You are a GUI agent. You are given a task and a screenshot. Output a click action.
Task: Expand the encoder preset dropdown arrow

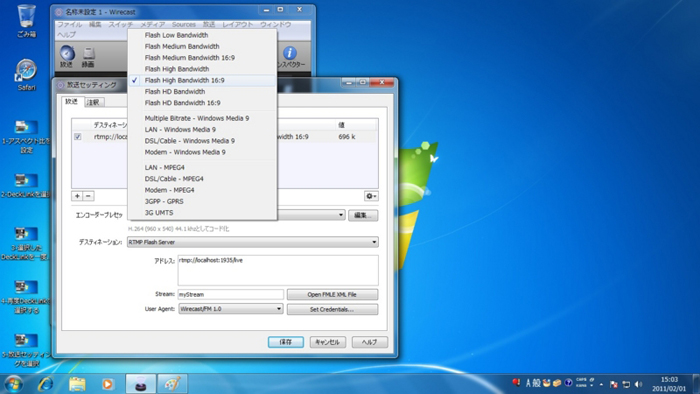[341, 215]
